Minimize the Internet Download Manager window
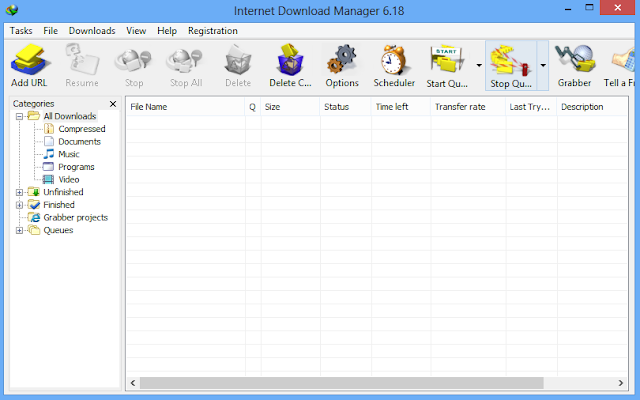This screenshot has height=400, width=640. pyautogui.click(x=568, y=8)
